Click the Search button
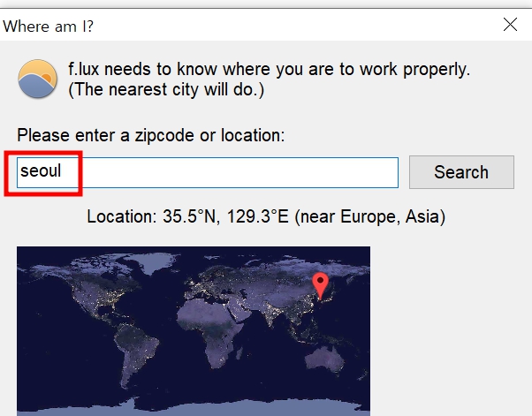This screenshot has height=416, width=532. tap(461, 172)
